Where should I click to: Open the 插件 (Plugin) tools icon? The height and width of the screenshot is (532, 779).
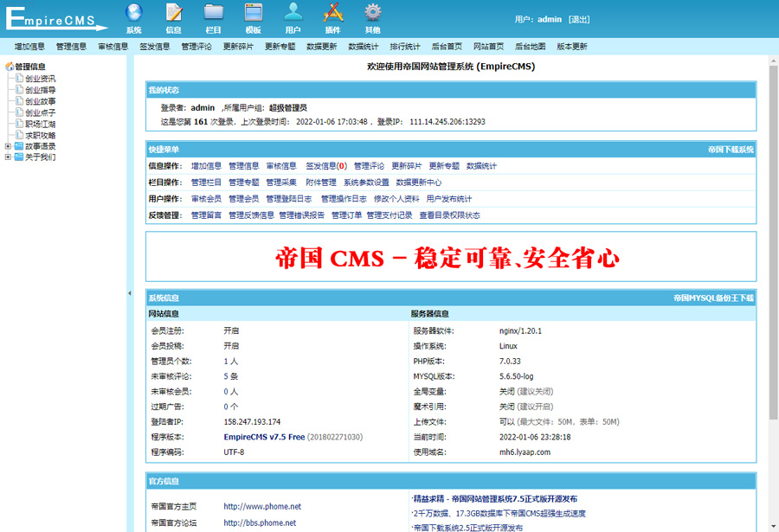332,13
